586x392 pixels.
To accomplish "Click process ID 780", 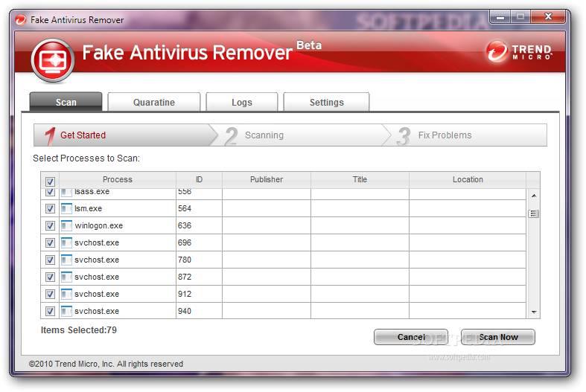I will (185, 260).
